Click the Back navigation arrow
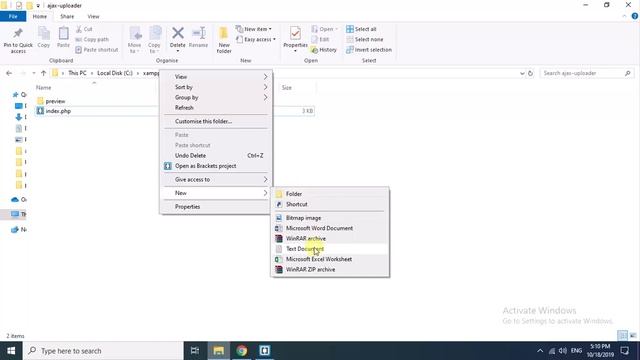 (9, 73)
